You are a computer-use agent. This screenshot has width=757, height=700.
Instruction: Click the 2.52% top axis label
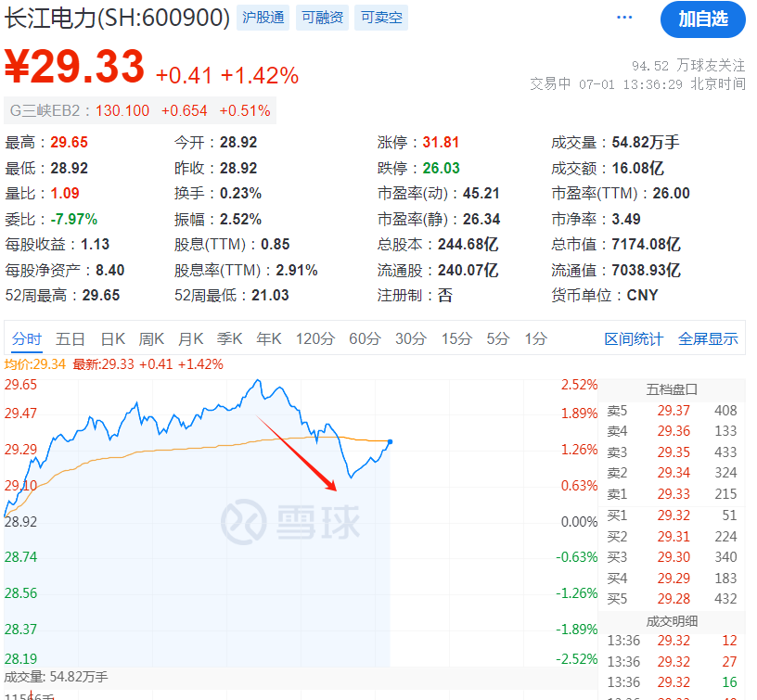click(579, 385)
